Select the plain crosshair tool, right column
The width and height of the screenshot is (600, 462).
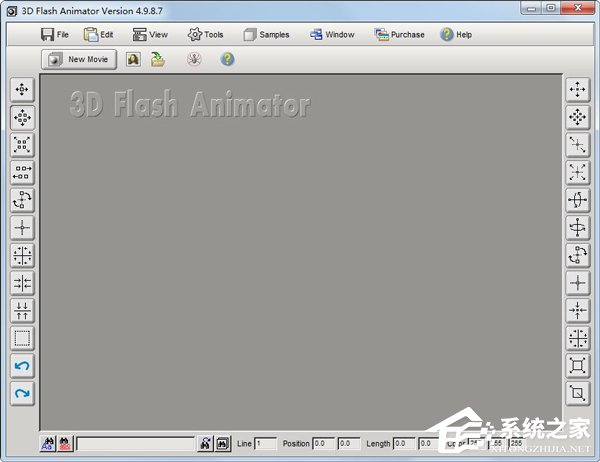click(577, 283)
